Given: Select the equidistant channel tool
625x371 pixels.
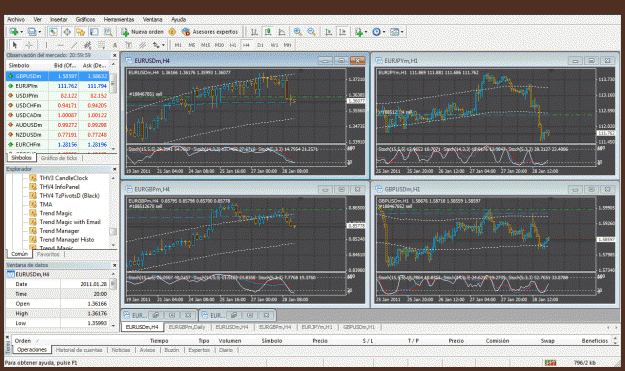Looking at the screenshot, I should pos(87,45).
